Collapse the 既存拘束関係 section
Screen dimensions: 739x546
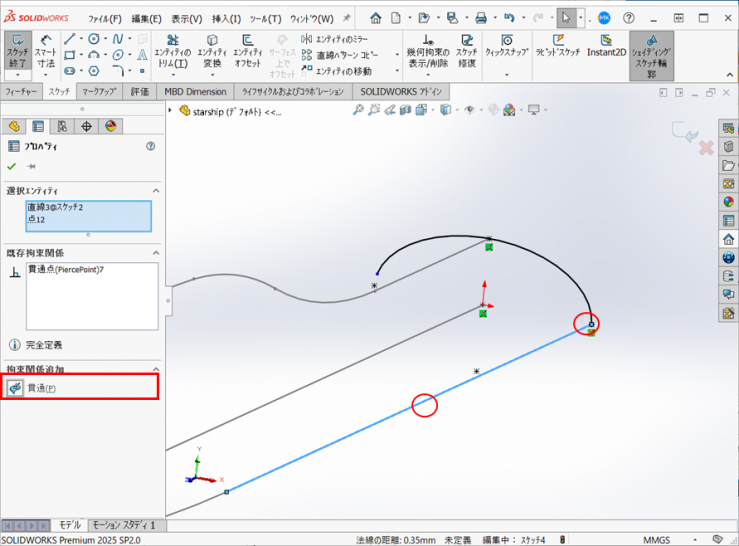click(x=155, y=252)
